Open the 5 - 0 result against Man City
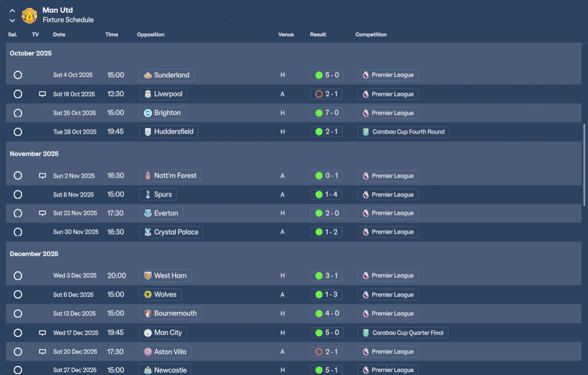588x375 pixels. coord(327,333)
